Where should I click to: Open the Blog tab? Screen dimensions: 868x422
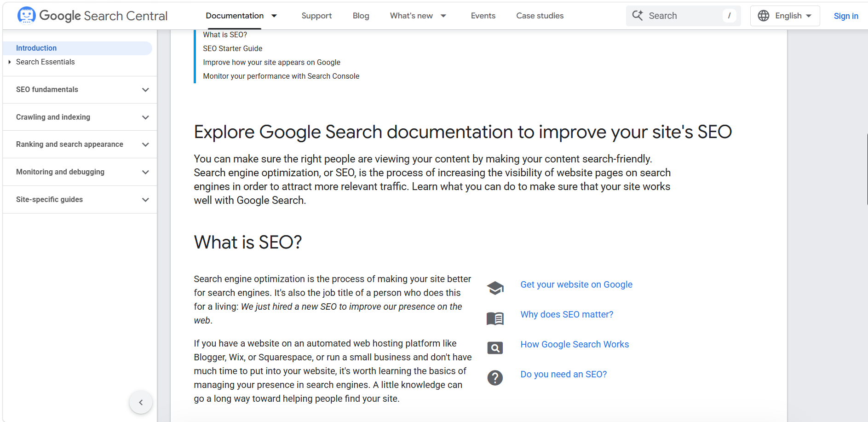361,16
